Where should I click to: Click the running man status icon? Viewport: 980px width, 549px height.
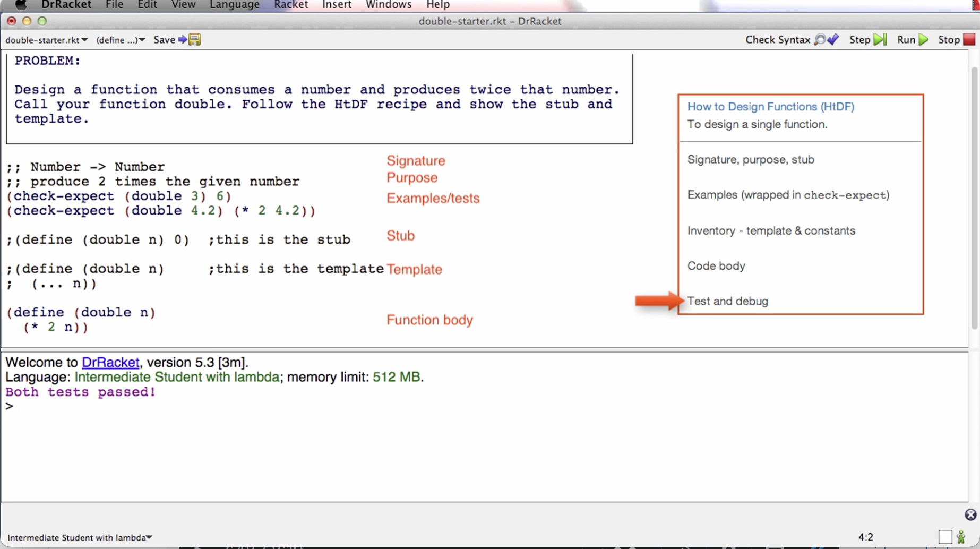tap(961, 537)
